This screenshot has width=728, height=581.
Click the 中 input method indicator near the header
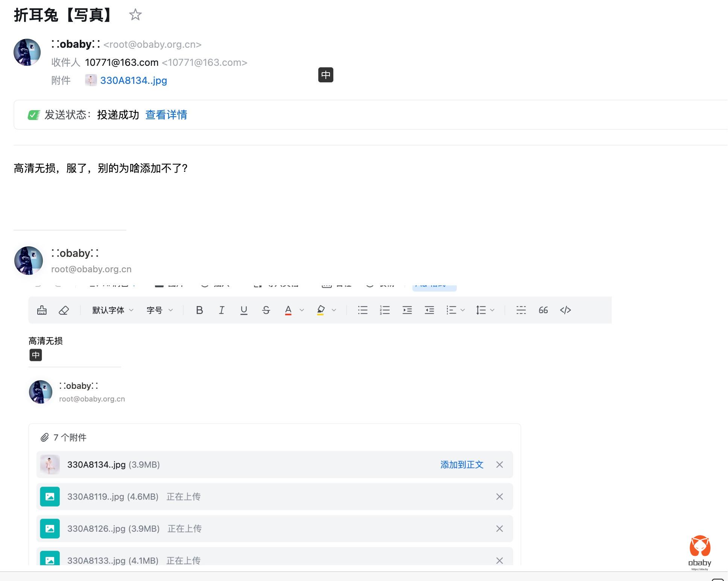click(x=326, y=75)
